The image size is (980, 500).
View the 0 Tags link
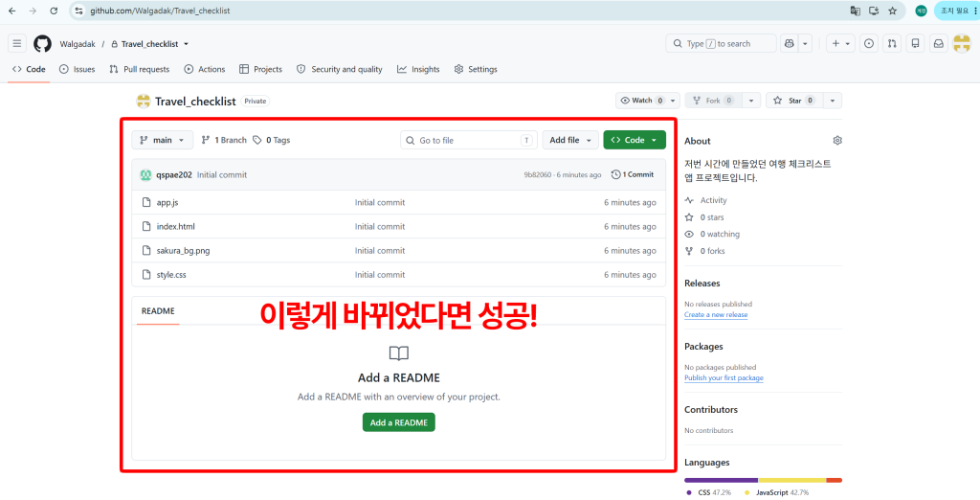pos(271,140)
